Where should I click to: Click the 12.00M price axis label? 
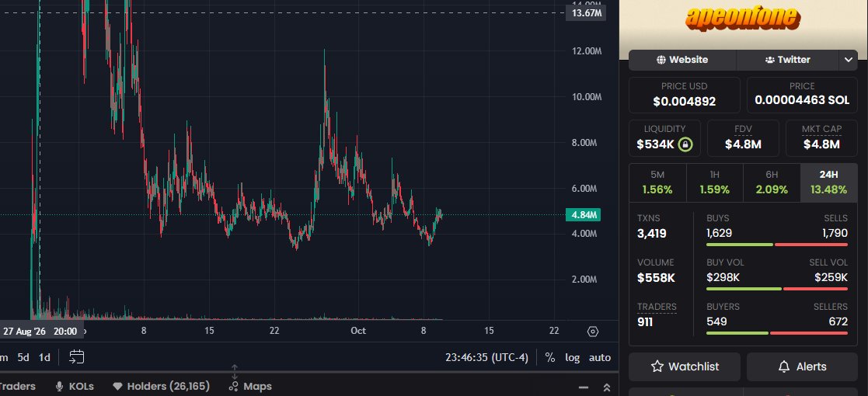click(x=586, y=51)
